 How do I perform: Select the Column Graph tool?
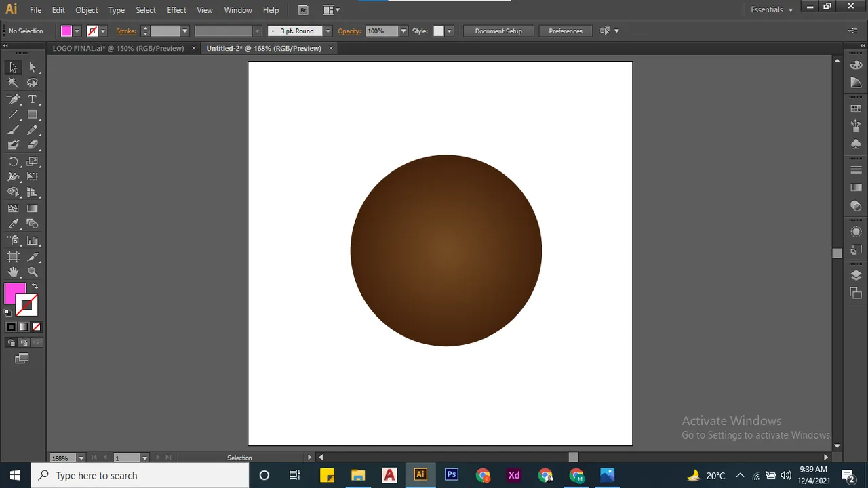click(33, 241)
